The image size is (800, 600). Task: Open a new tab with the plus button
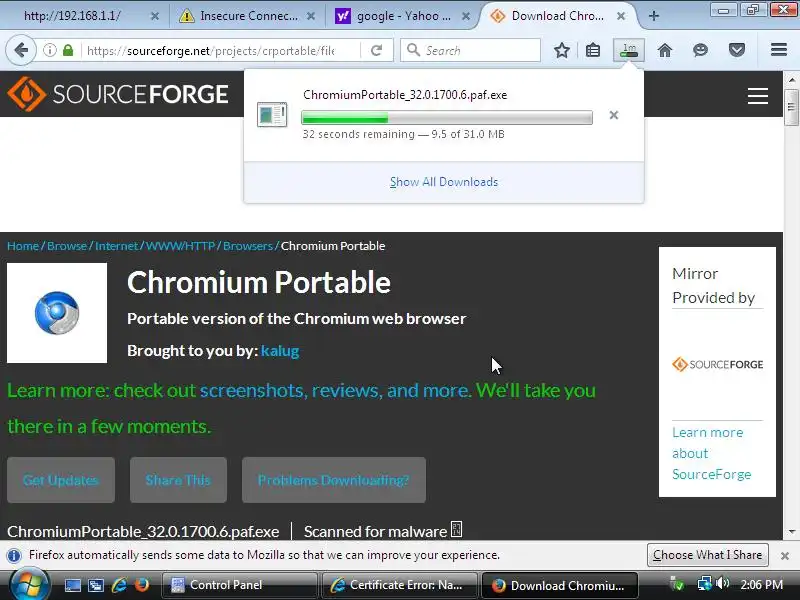(654, 16)
